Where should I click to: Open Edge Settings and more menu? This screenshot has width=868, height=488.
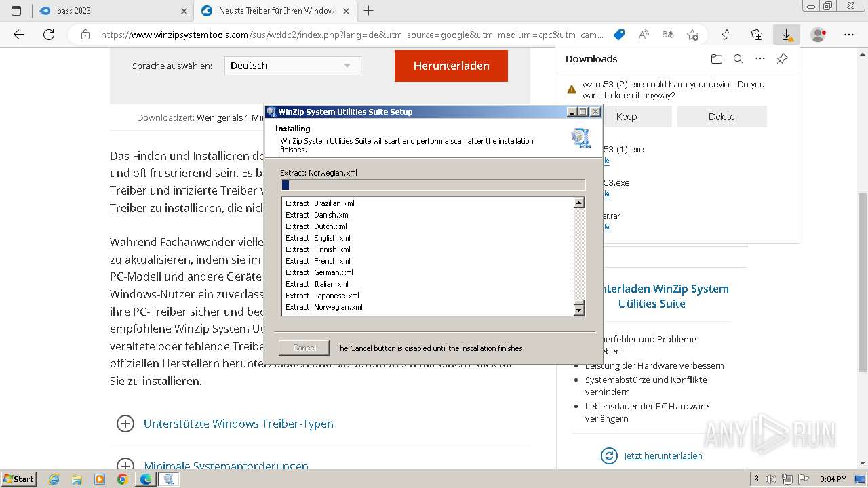coord(849,35)
